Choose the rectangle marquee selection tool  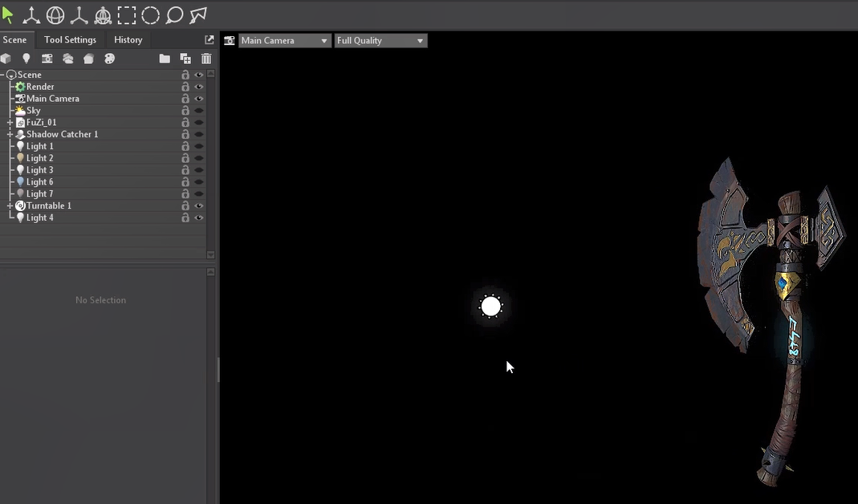127,14
